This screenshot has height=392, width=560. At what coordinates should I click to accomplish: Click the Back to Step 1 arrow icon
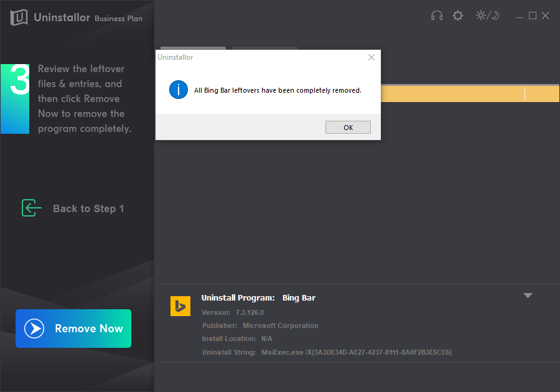[x=32, y=208]
